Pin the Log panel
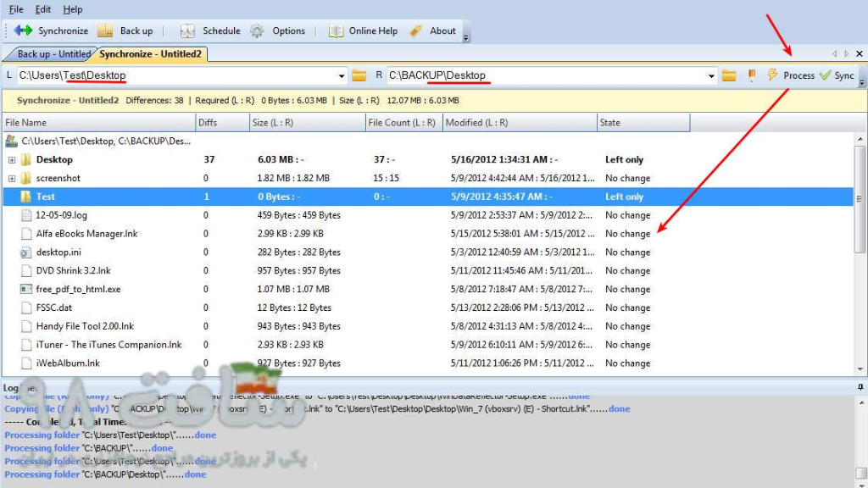The height and width of the screenshot is (488, 868). tap(860, 387)
